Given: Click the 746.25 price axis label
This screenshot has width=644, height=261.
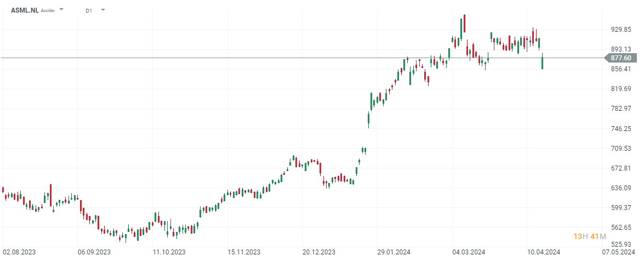Looking at the screenshot, I should (620, 128).
